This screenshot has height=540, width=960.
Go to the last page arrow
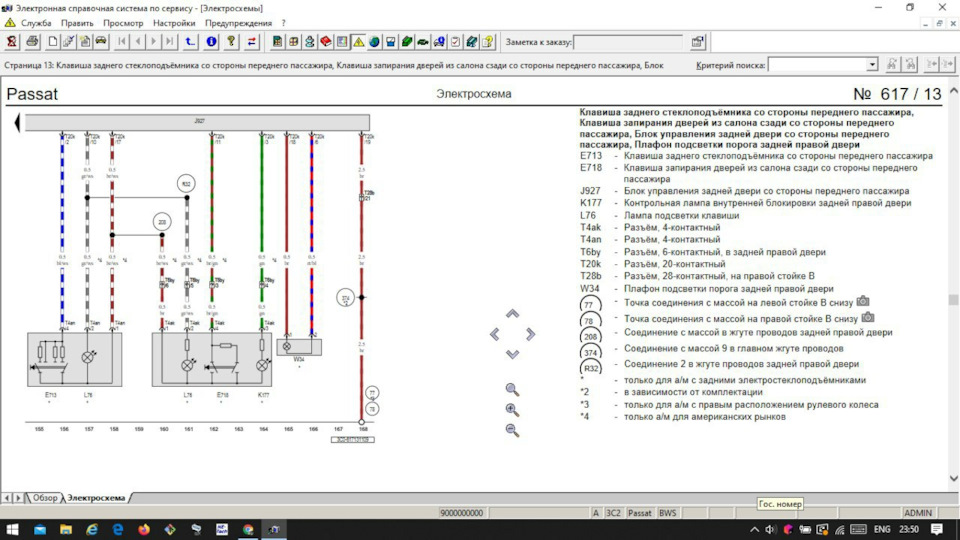click(x=170, y=42)
